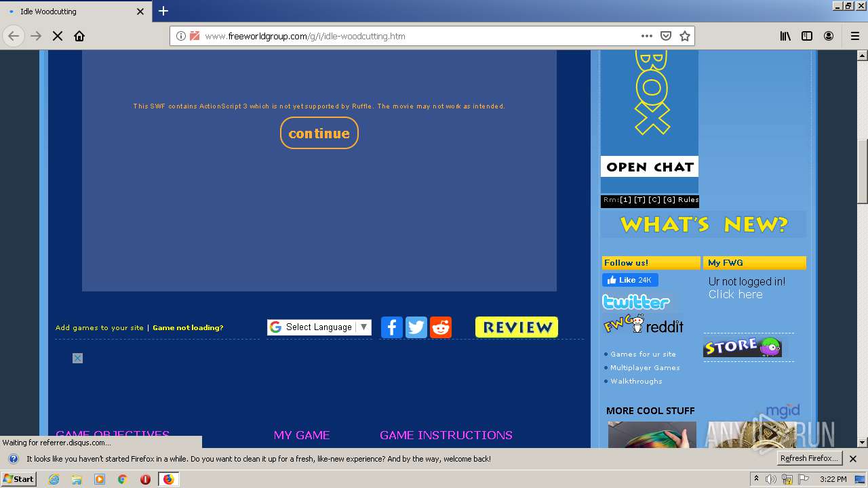Select chat room [T] link
Screen dimensions: 868x488
(639, 200)
